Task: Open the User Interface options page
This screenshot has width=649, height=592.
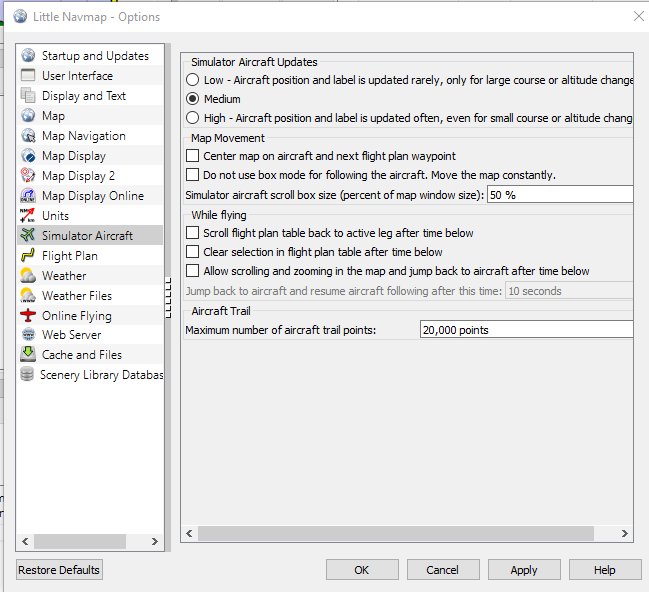Action: pos(91,75)
